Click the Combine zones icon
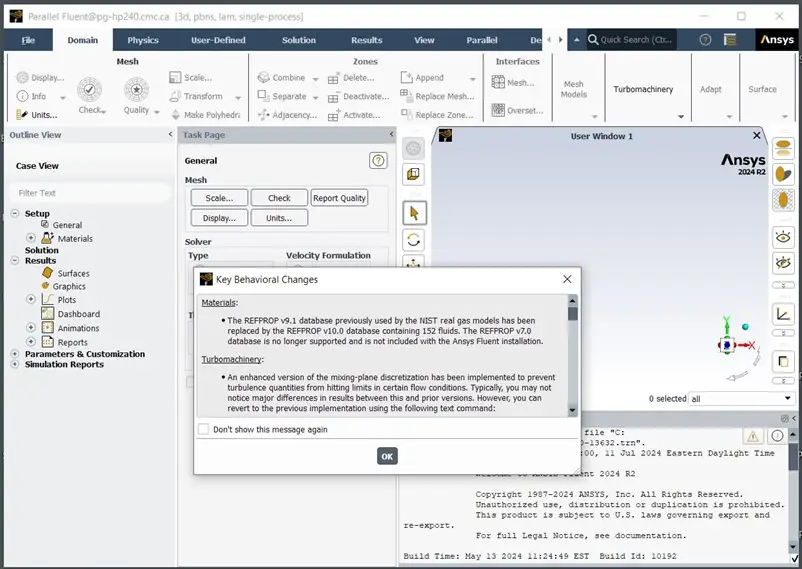802x569 pixels. 263,77
